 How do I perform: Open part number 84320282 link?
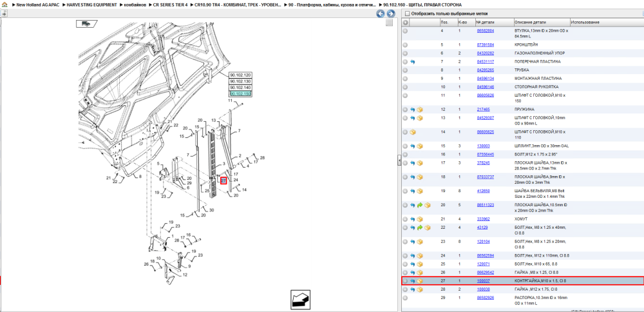[486, 54]
